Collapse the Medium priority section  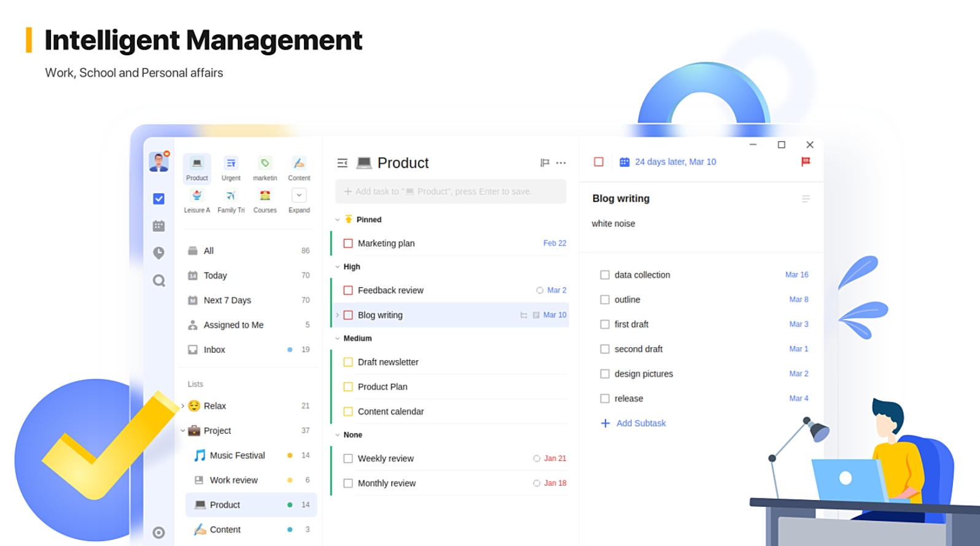[x=338, y=339]
